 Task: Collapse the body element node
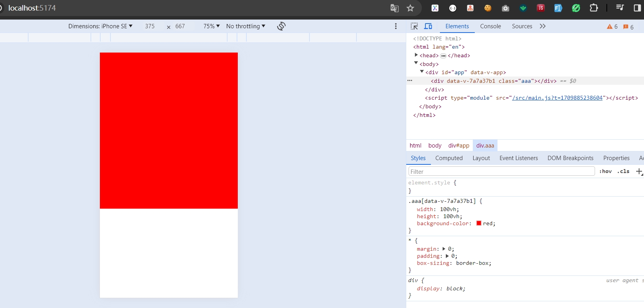point(416,63)
